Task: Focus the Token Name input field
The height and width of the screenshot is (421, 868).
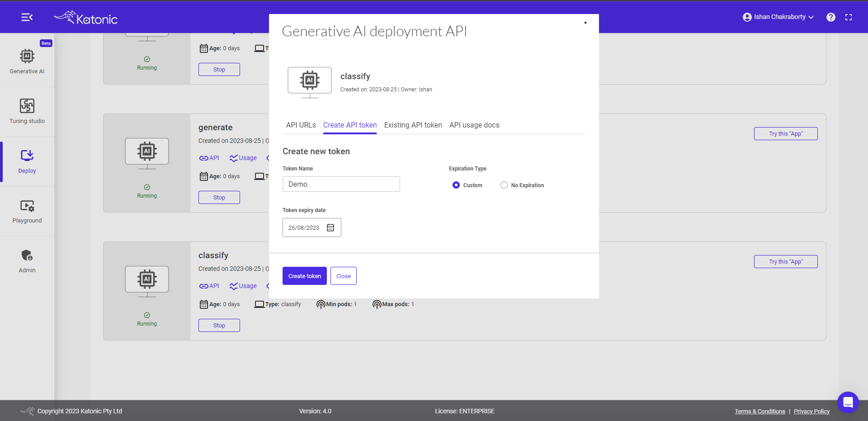Action: click(x=341, y=184)
